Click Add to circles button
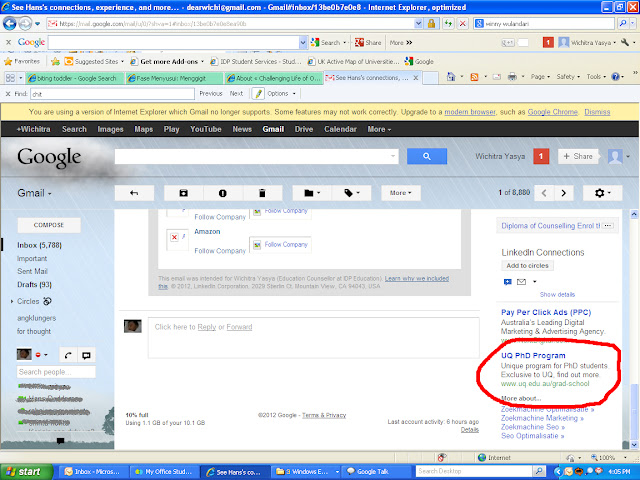This screenshot has width=640, height=480. (x=527, y=266)
